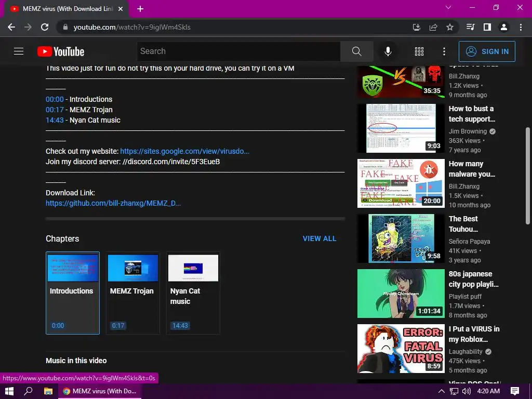The width and height of the screenshot is (532, 399).
Task: Open Chrome profile avatar icon
Action: point(504,27)
